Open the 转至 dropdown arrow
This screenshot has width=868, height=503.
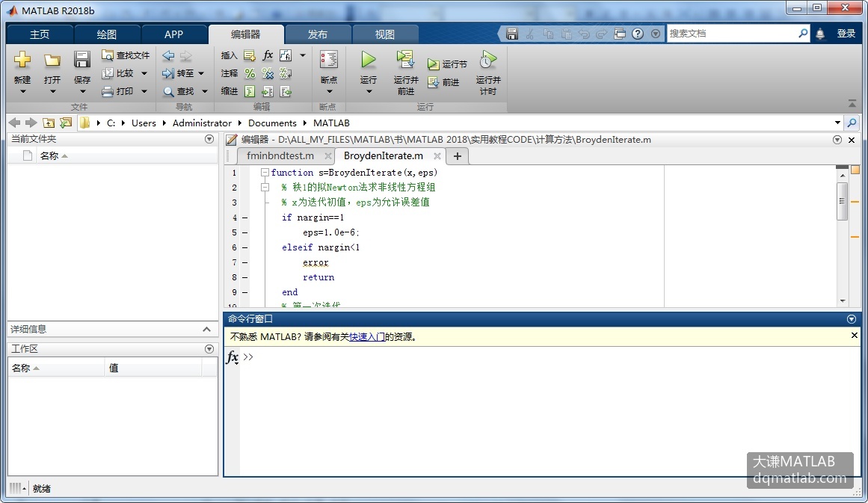coord(201,73)
